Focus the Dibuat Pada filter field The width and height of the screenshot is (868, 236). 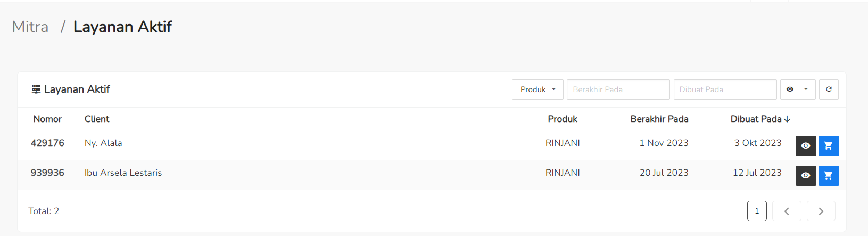point(725,89)
